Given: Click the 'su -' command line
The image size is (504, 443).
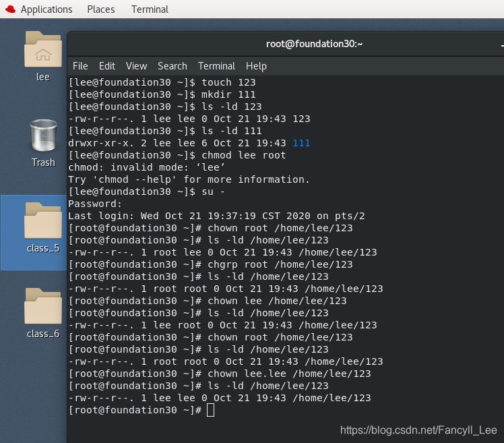Looking at the screenshot, I should [147, 191].
